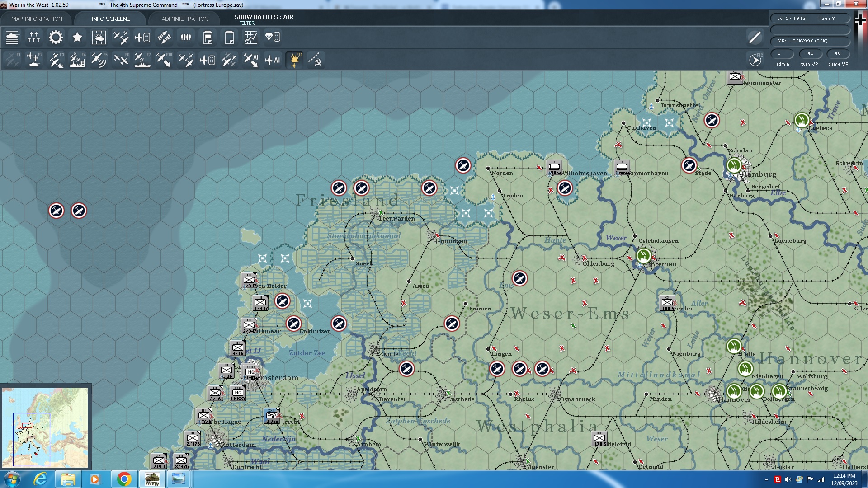The height and width of the screenshot is (488, 868).
Task: Toggle the Soviet front line icon
Action: [315, 60]
